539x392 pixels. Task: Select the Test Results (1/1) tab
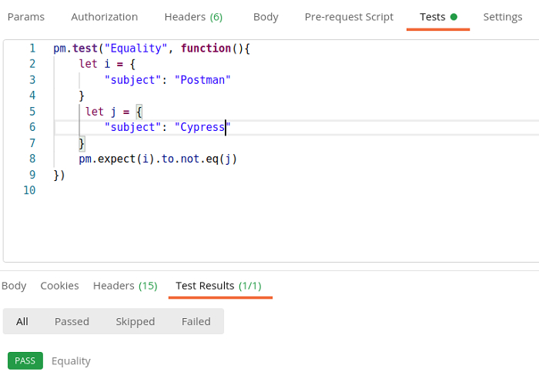pos(219,286)
